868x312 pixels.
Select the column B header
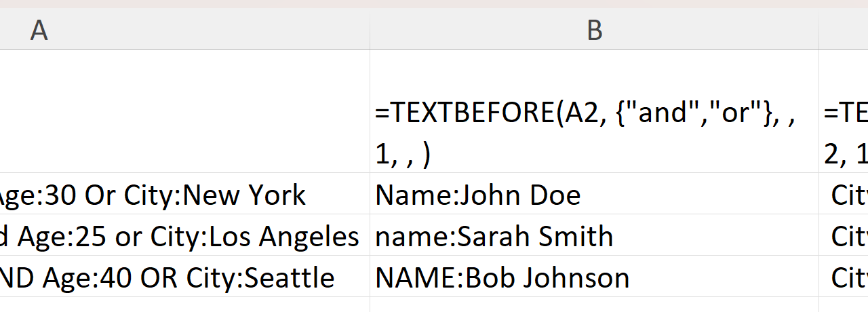594,30
